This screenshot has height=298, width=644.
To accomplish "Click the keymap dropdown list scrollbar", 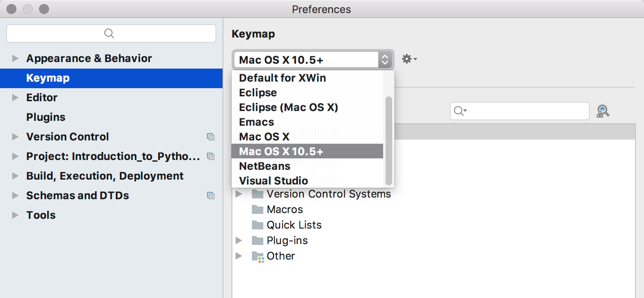I will click(x=388, y=141).
